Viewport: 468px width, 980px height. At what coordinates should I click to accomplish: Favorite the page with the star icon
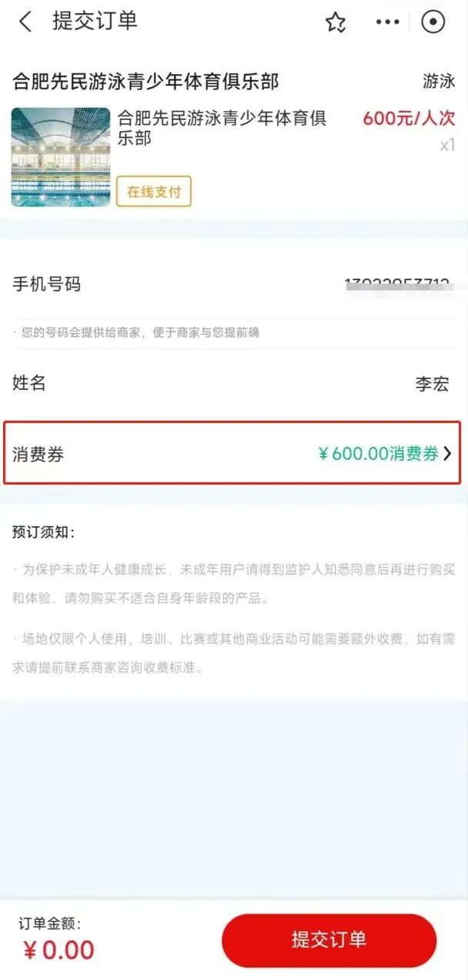coord(336,22)
